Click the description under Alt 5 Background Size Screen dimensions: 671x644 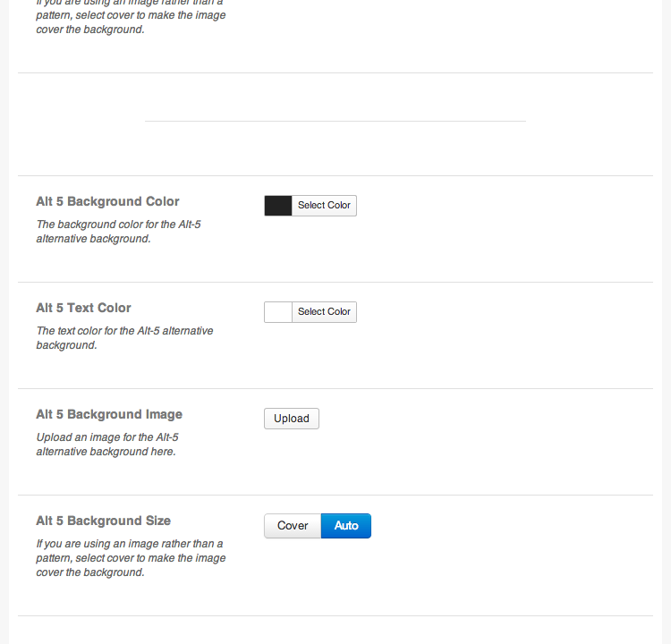[131, 558]
